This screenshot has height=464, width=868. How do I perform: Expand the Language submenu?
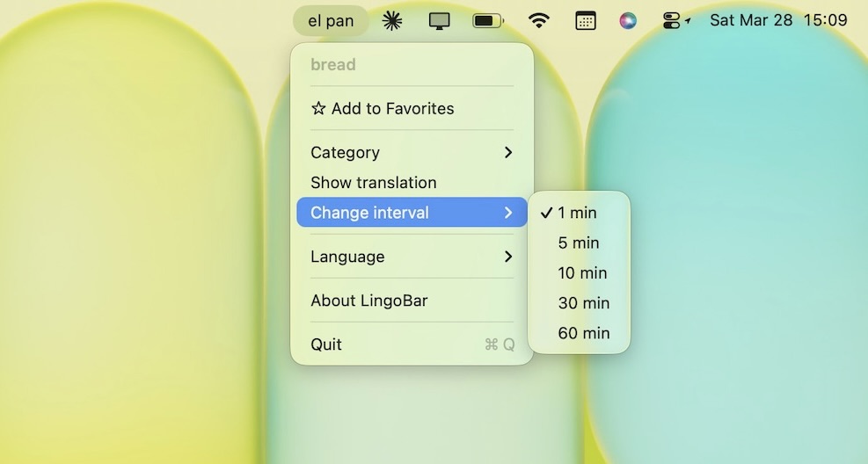click(412, 257)
